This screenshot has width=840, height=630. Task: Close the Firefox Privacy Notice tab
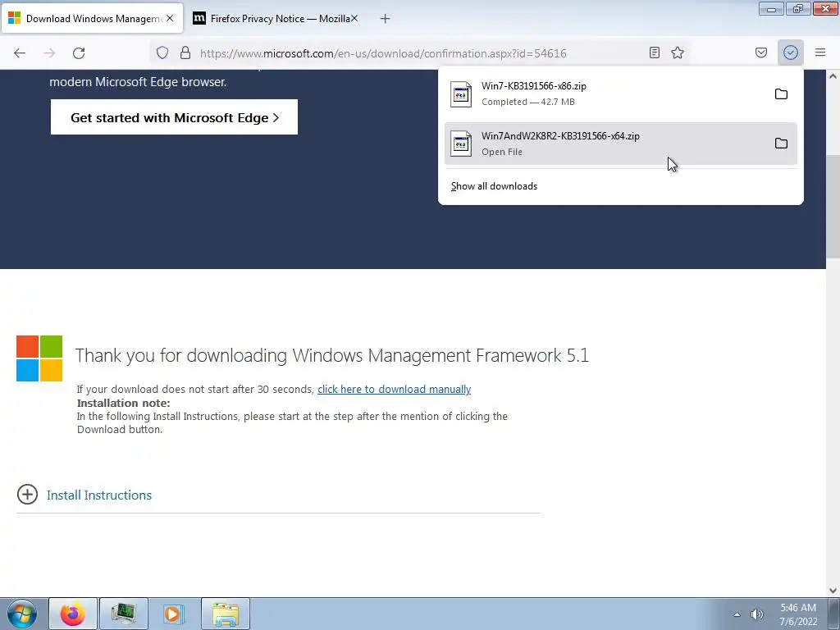coord(354,18)
